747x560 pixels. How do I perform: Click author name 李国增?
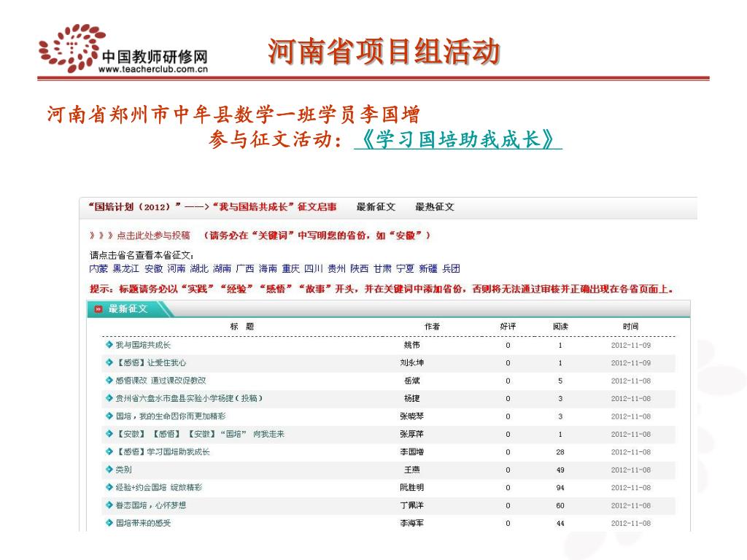point(412,452)
